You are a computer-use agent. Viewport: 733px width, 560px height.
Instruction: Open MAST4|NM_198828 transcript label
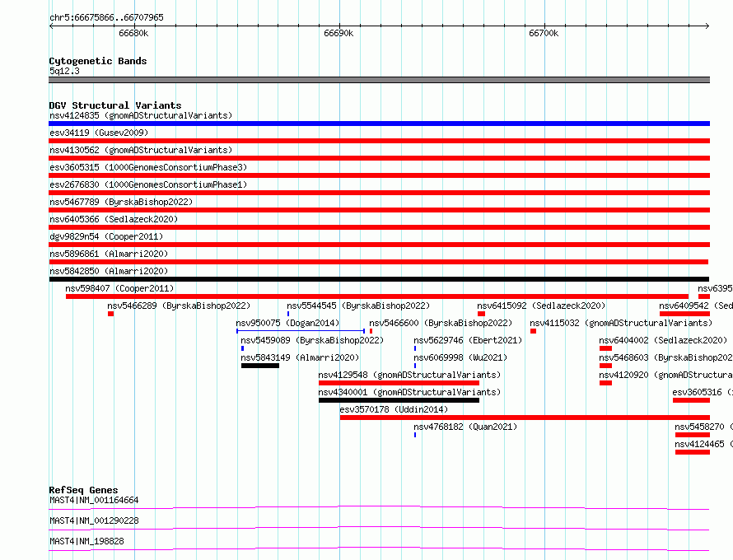[86, 541]
